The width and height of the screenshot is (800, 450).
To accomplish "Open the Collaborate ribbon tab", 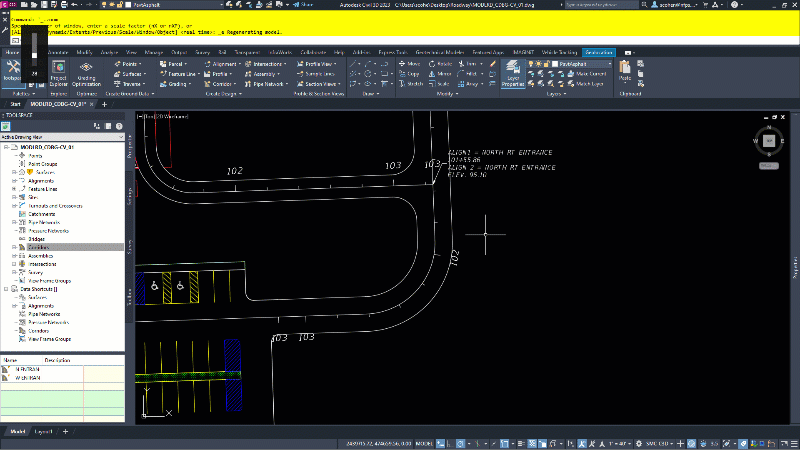I will pos(313,51).
